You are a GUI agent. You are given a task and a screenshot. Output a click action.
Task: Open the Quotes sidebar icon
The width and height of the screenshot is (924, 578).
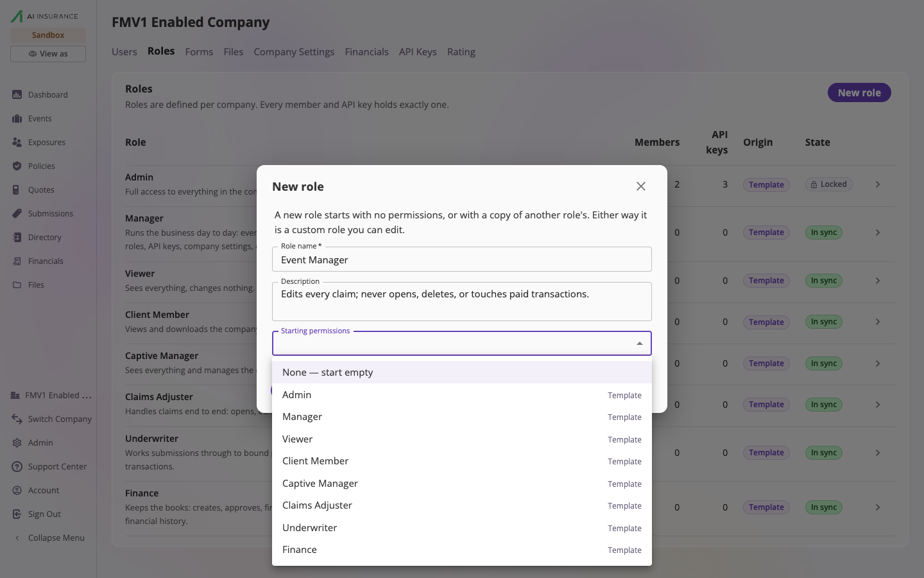[x=17, y=189]
